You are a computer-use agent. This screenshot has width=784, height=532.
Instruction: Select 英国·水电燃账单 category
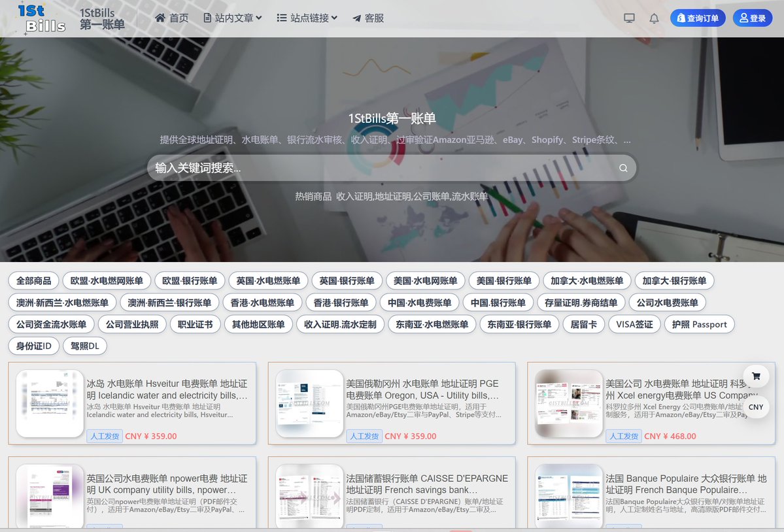268,281
